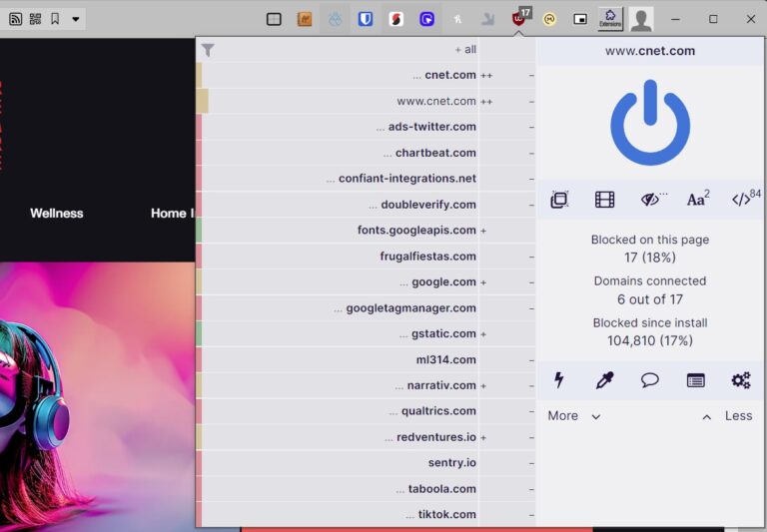767x532 pixels.
Task: Click the filter funnel icon in uBlock popup
Action: 208,50
